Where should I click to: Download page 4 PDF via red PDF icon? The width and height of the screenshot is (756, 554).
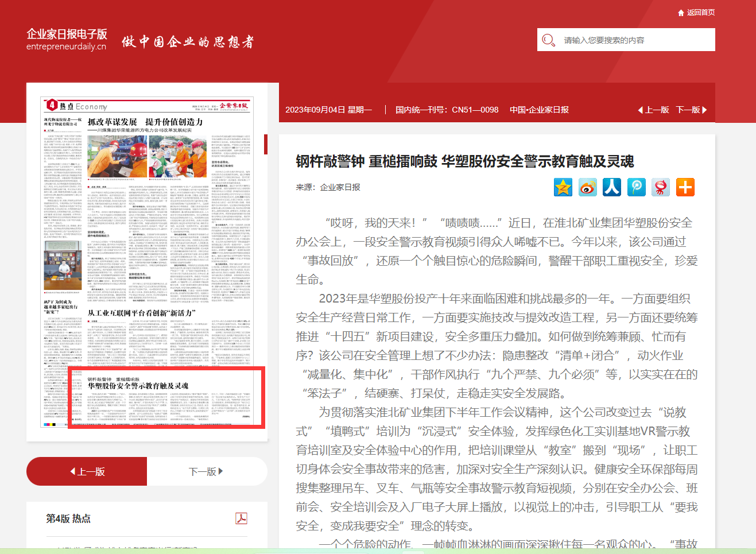coord(241,518)
